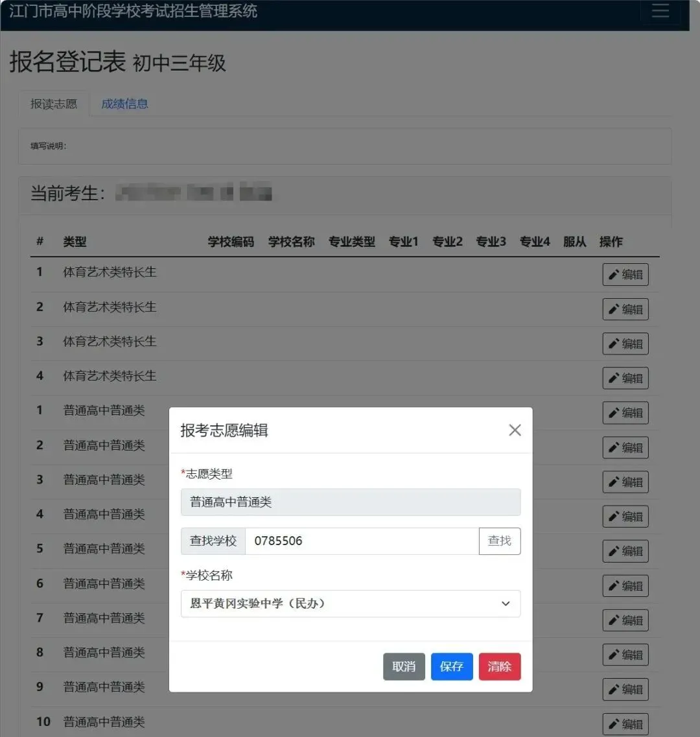Click the 查找学校 label addon

[213, 541]
